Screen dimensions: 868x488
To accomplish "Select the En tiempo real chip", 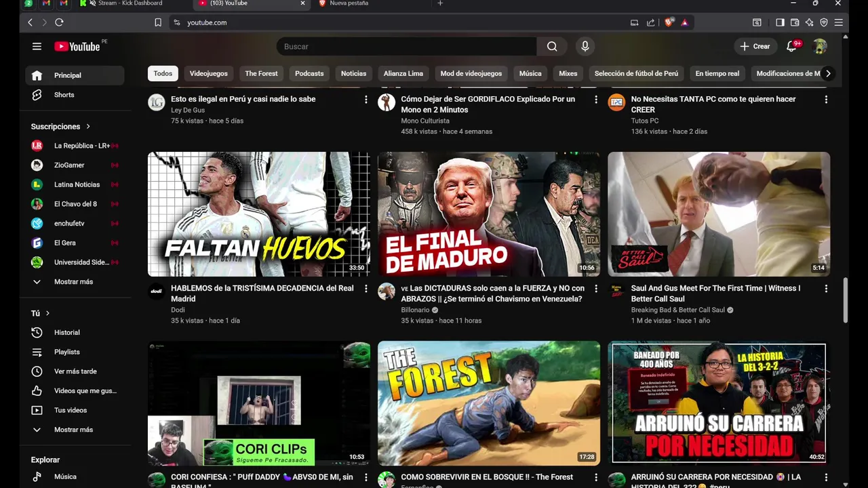I will [x=717, y=73].
